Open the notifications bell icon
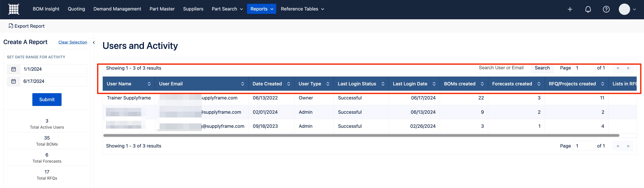The width and height of the screenshot is (644, 188). coord(588,9)
